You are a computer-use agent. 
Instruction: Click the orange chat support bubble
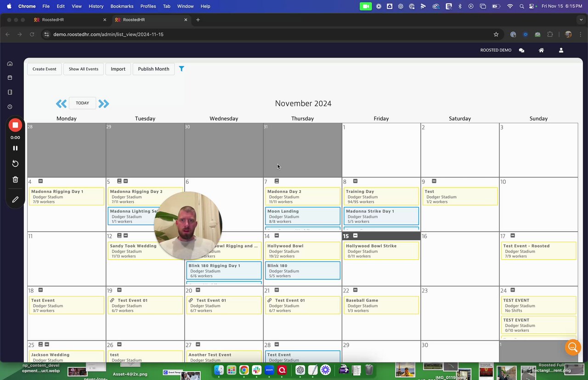(x=573, y=347)
